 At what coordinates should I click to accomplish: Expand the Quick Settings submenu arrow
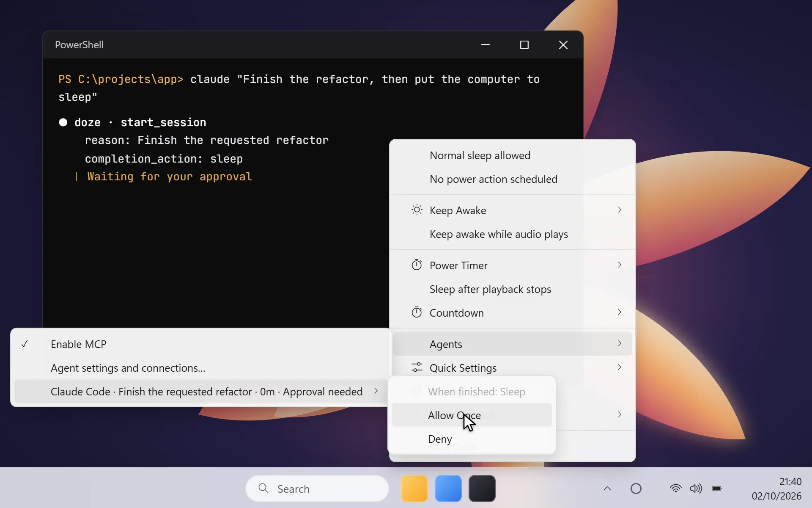(x=619, y=367)
